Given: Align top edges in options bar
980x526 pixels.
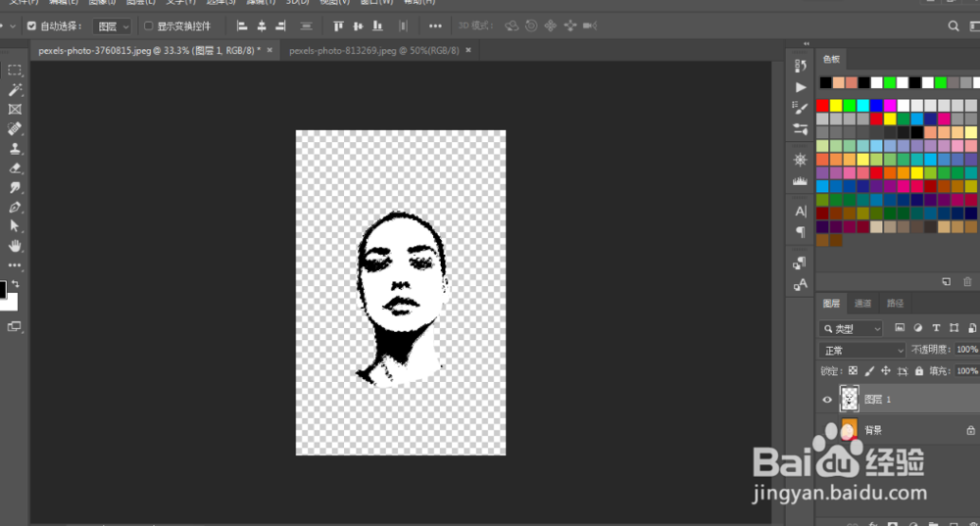Looking at the screenshot, I should (x=338, y=25).
